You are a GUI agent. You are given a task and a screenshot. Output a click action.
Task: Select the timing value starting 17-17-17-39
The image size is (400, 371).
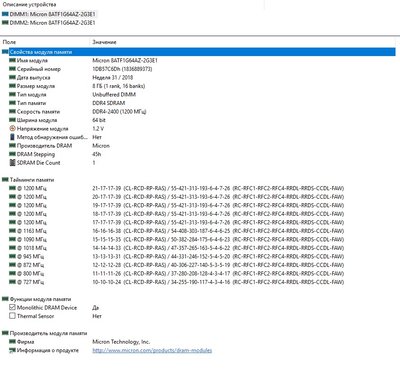[x=218, y=222]
